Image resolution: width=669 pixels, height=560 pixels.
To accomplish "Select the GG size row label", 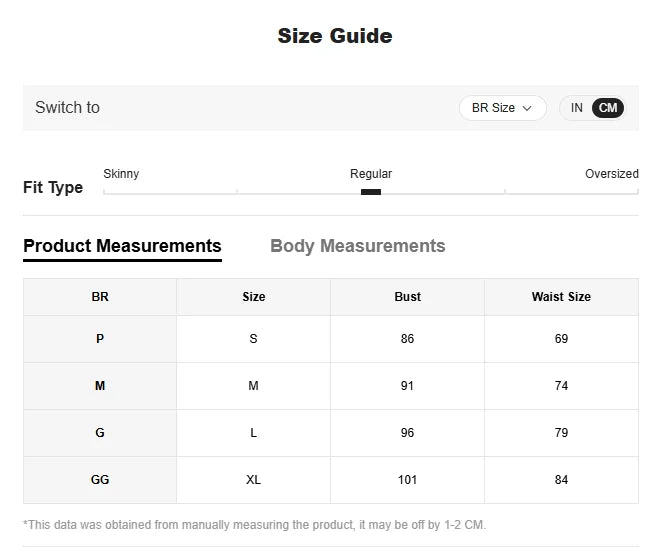I will pyautogui.click(x=100, y=480).
